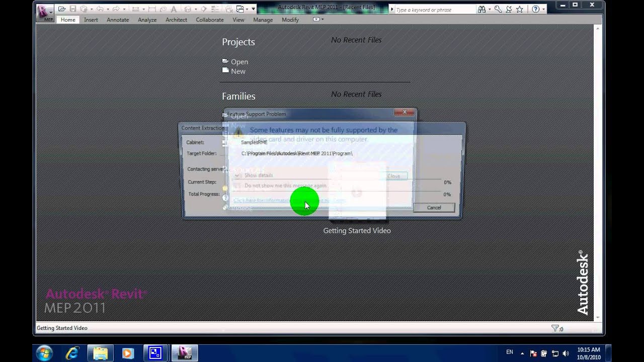This screenshot has width=644, height=362.
Task: Click the Revit MEP taskbar button
Action: [x=185, y=353]
